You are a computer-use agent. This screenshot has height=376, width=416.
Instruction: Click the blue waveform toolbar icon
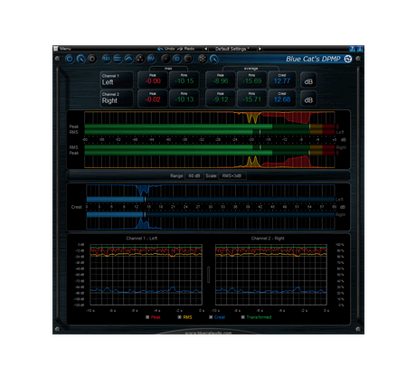coord(152,59)
